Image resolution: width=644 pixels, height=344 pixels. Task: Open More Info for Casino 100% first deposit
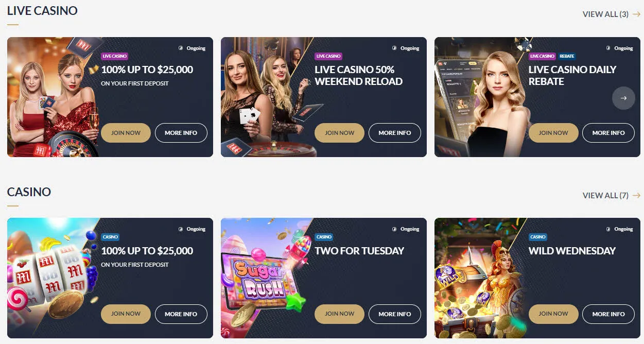[181, 314]
